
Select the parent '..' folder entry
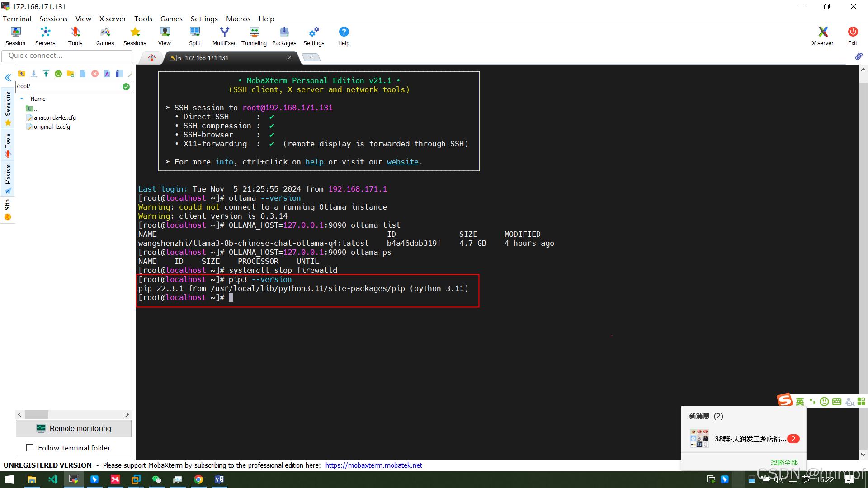click(32, 108)
